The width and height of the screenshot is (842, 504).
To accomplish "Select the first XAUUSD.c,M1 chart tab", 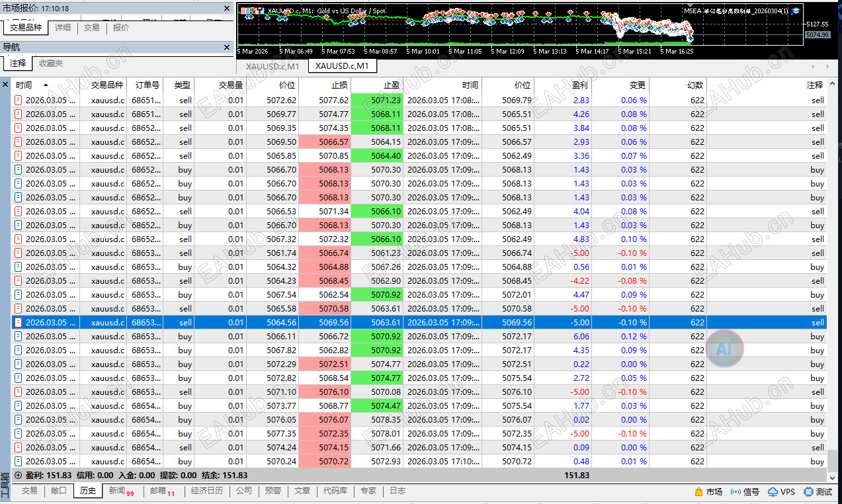I will 272,66.
